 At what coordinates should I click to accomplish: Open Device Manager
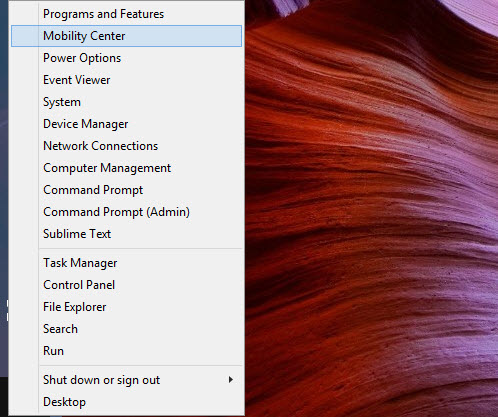click(x=126, y=124)
